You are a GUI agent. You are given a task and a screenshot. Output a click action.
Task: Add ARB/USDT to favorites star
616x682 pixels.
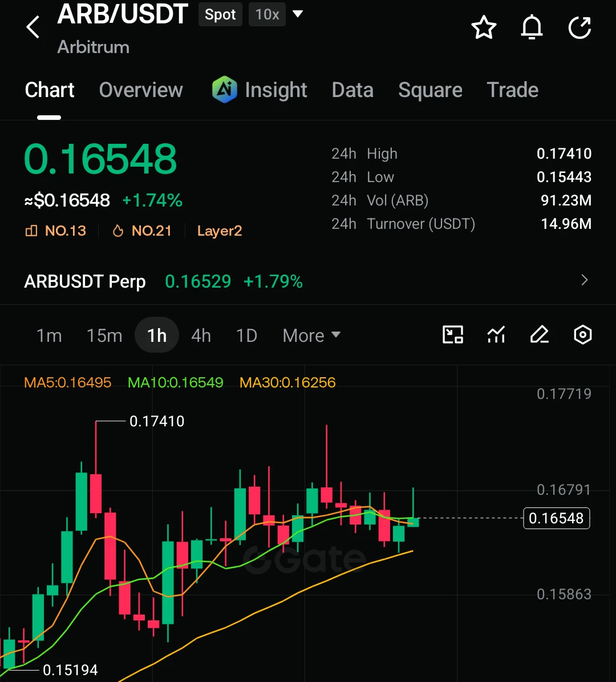484,28
